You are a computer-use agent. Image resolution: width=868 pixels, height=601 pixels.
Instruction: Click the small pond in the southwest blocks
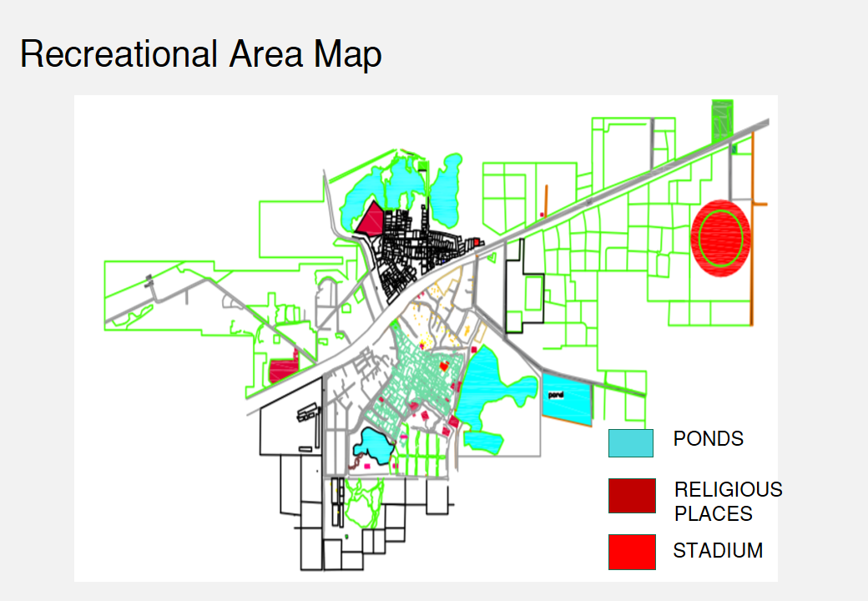click(371, 445)
